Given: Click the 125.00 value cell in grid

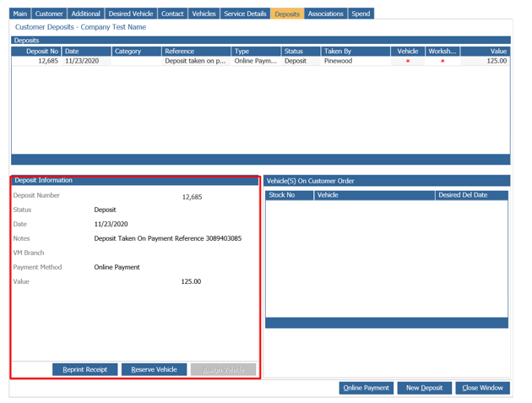Looking at the screenshot, I should click(486, 61).
